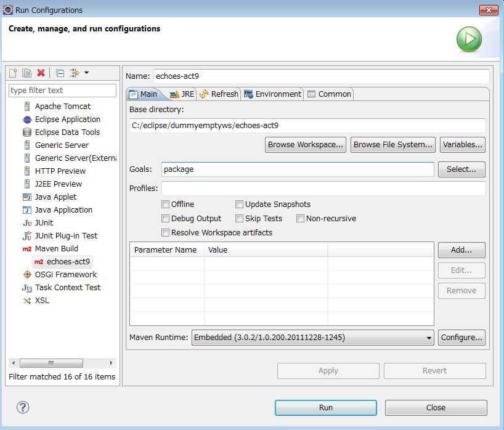
Task: Select the echoes-act9 Maven configuration
Action: (63, 262)
